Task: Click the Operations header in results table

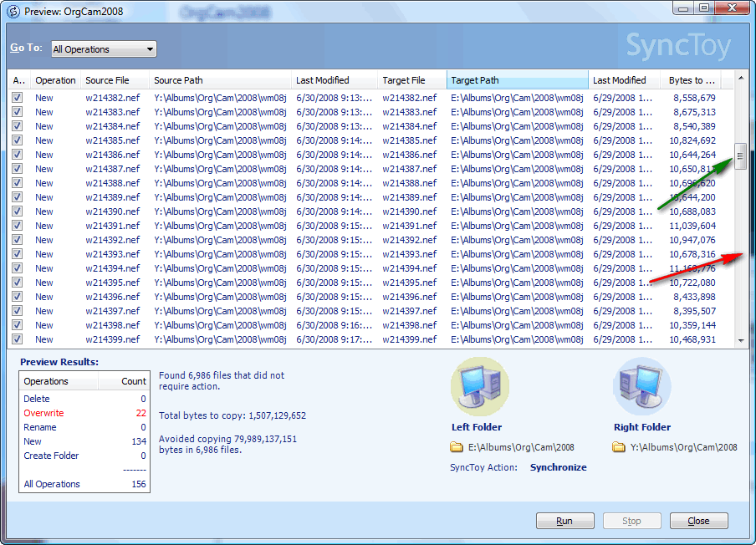Action: point(59,381)
